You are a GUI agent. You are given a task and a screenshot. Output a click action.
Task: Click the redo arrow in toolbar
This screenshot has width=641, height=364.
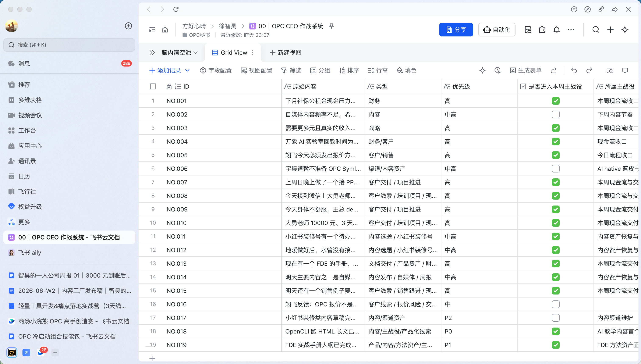click(x=589, y=71)
